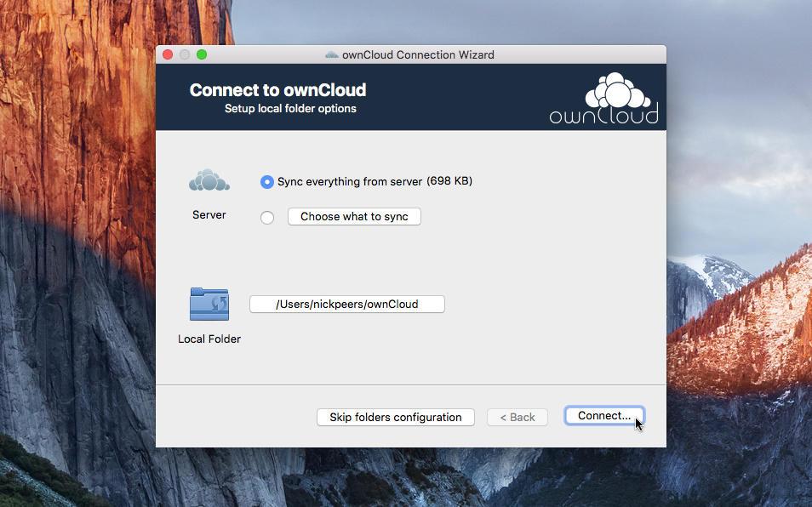812x507 pixels.
Task: Click the Connect to ownCloud heading
Action: click(x=277, y=90)
